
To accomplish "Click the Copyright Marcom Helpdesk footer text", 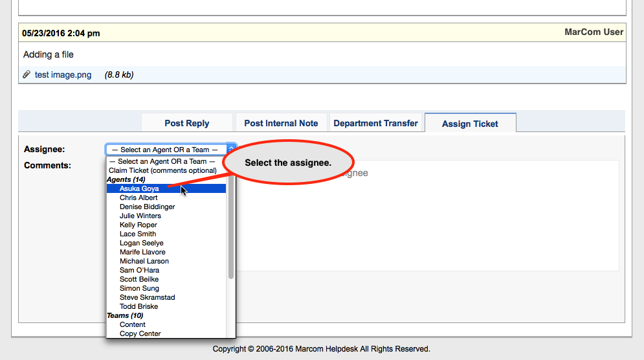I will point(321,349).
